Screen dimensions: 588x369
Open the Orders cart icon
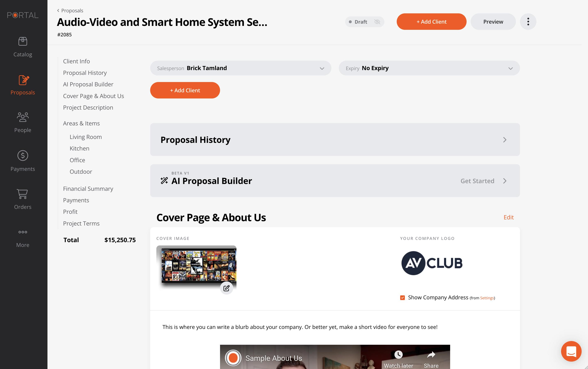tap(23, 194)
